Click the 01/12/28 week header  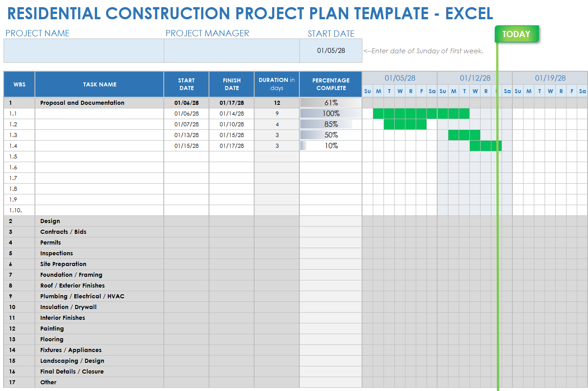pos(475,78)
